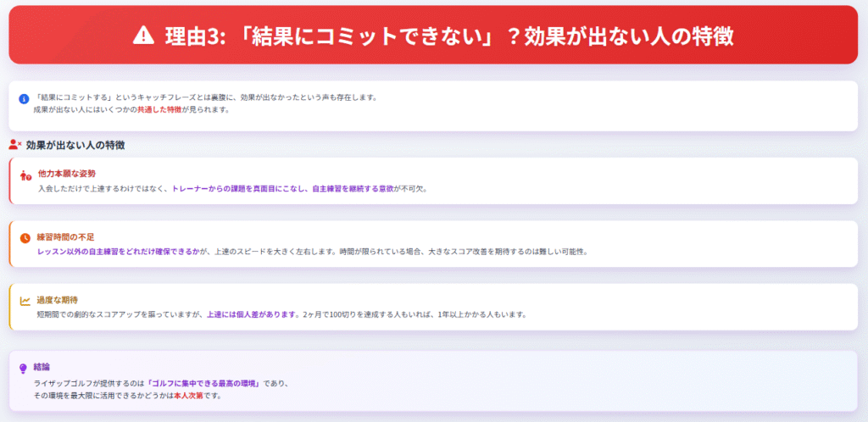Click the red text 本人次第
This screenshot has height=422, width=868.
pos(188,396)
